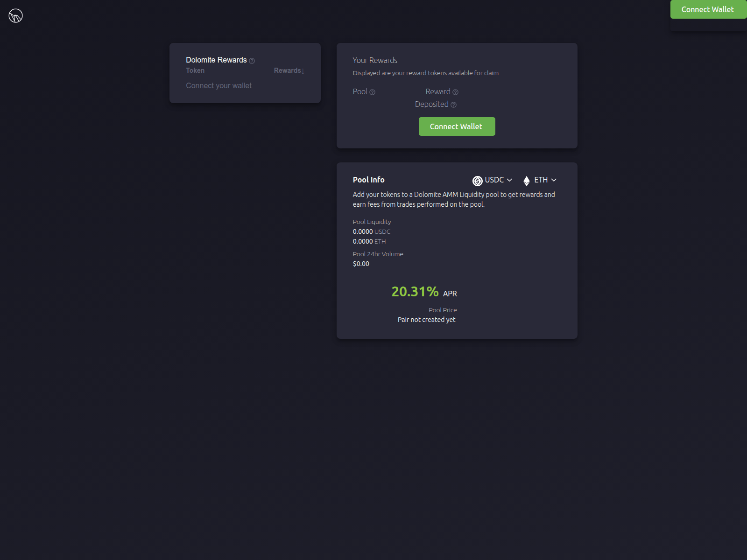
Task: Click the Reward column label
Action: tap(438, 91)
